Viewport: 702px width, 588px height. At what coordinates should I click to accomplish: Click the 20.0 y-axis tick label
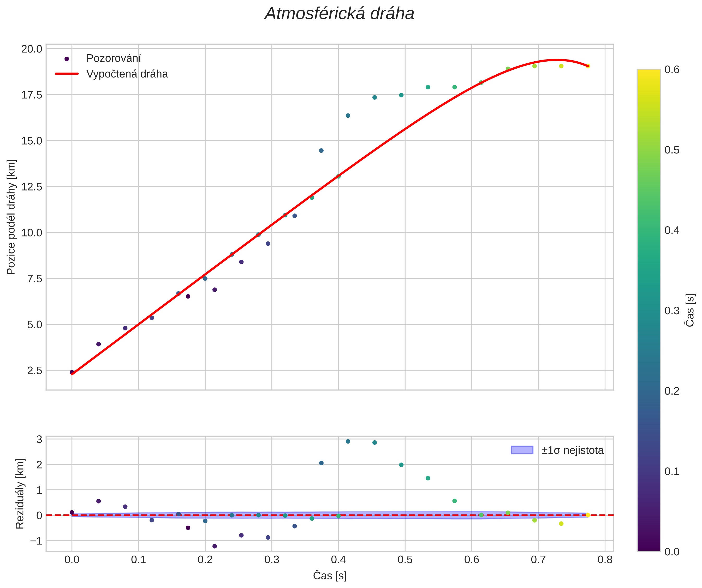tap(32, 49)
